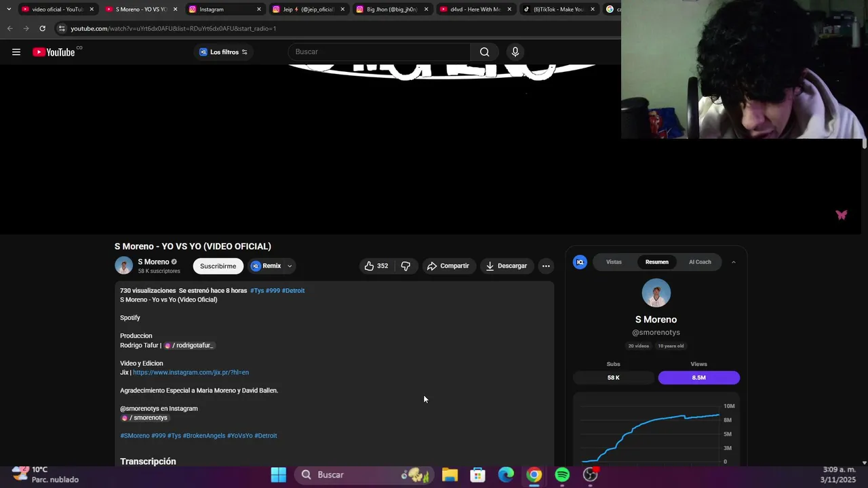Open File Explorer from taskbar

pyautogui.click(x=450, y=474)
